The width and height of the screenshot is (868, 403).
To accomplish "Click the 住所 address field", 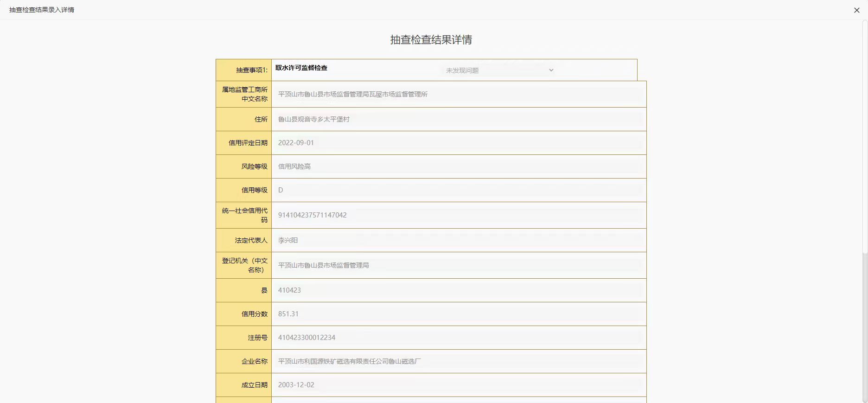I will point(458,119).
